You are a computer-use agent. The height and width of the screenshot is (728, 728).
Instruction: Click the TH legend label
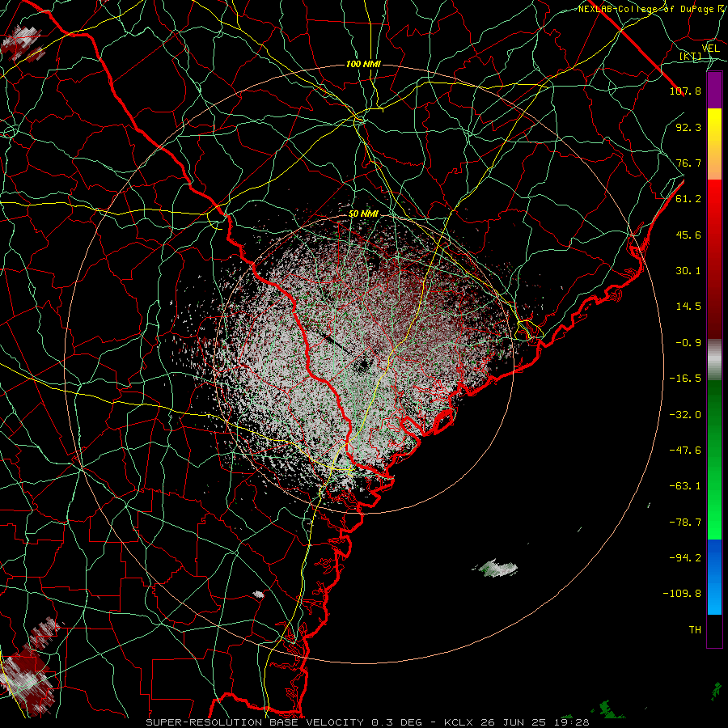pyautogui.click(x=695, y=630)
